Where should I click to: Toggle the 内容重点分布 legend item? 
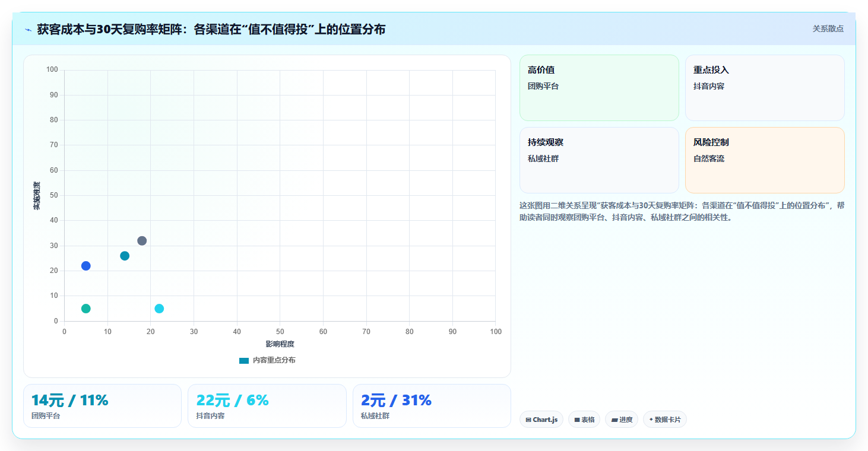point(267,360)
